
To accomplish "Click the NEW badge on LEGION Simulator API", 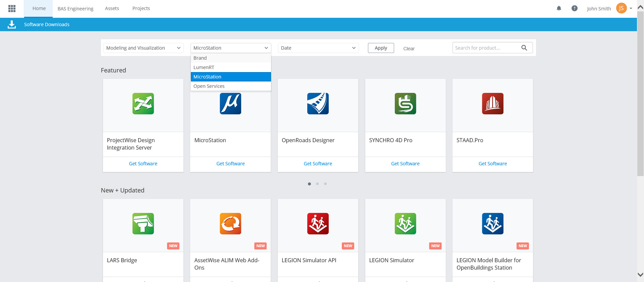I will coord(348,246).
